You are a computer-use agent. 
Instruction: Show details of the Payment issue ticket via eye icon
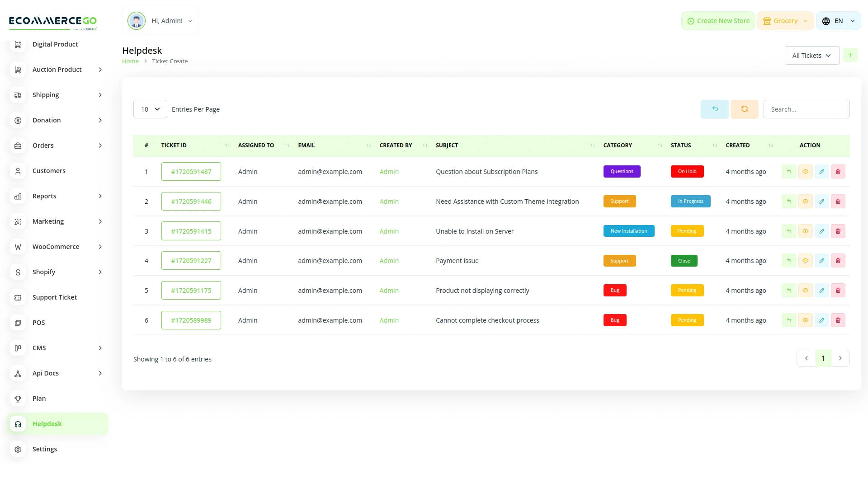point(805,260)
